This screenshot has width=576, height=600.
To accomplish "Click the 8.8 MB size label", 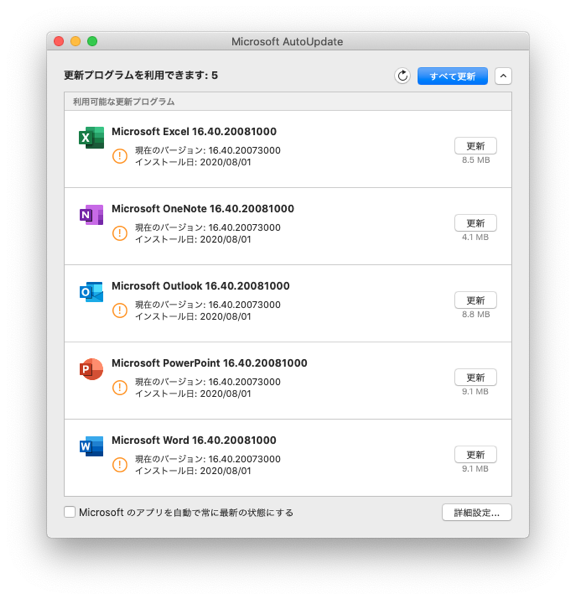I will point(476,315).
